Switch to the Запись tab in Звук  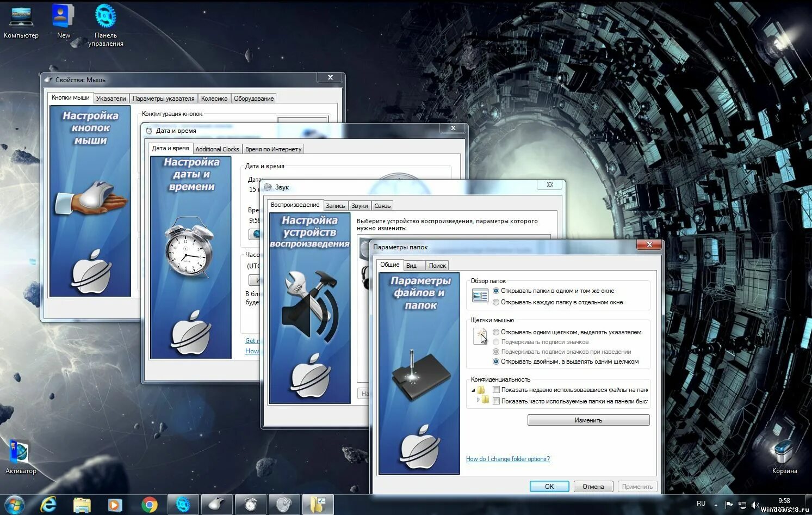[335, 205]
